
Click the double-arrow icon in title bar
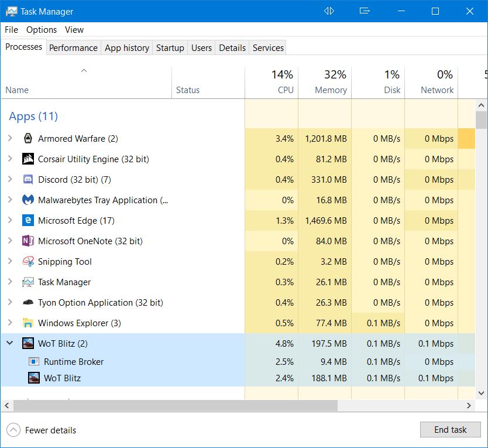(x=329, y=11)
